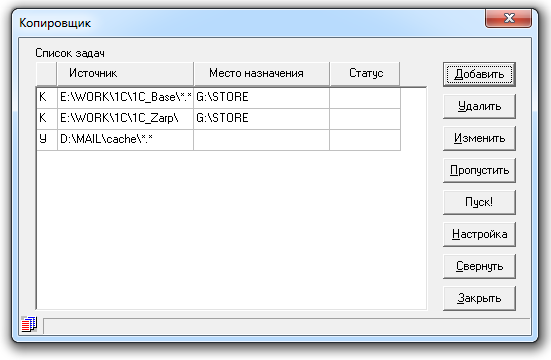
Task: Click the Место назначения column header
Action: tap(261, 73)
